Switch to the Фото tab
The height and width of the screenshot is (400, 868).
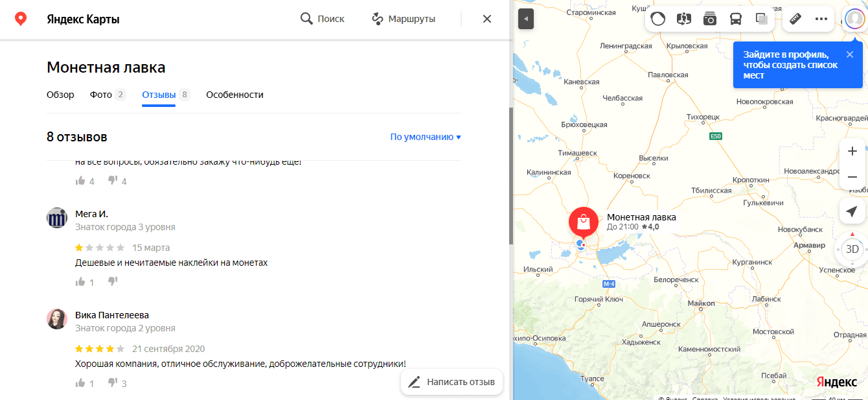(x=101, y=95)
